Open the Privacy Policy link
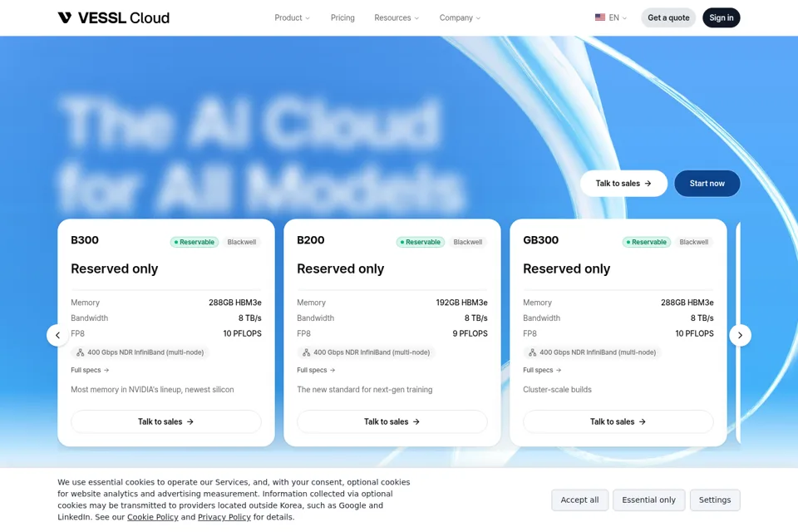The width and height of the screenshot is (798, 532). 224,517
